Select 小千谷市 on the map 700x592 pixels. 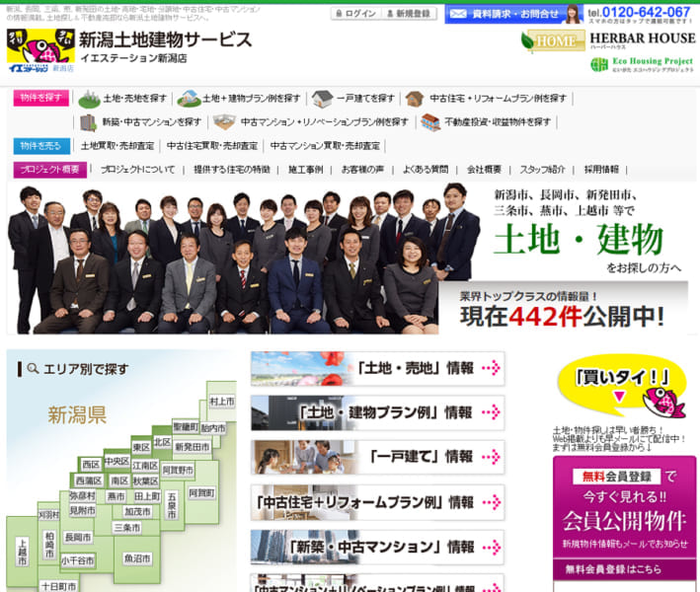pyautogui.click(x=78, y=560)
